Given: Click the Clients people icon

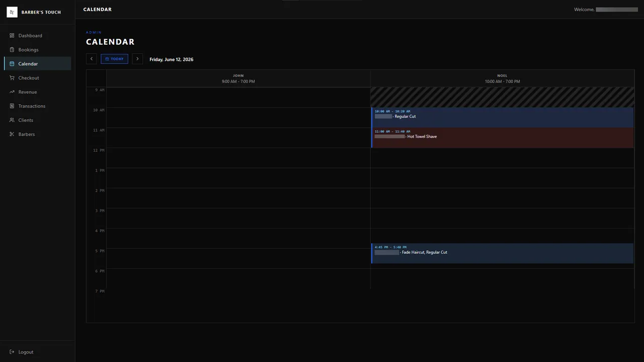Looking at the screenshot, I should [x=12, y=120].
